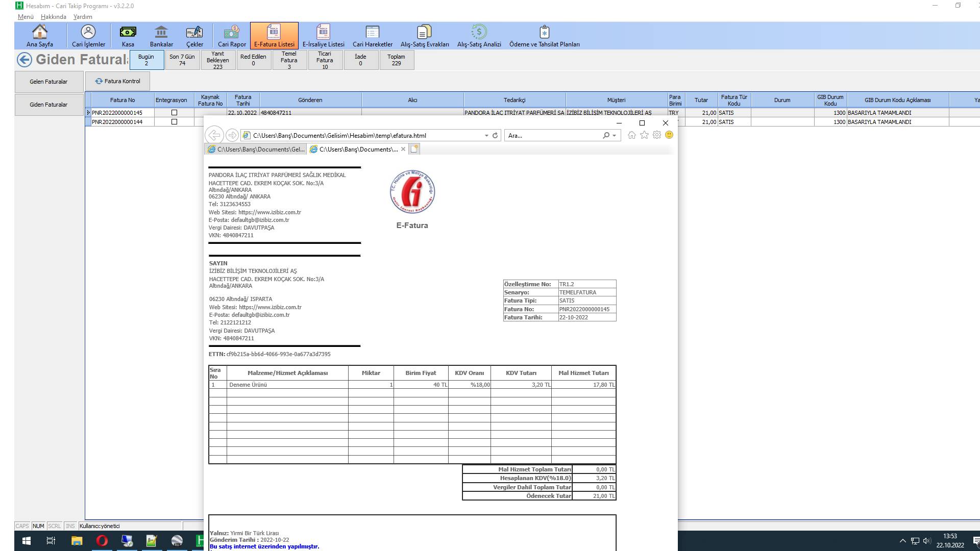The width and height of the screenshot is (980, 551).
Task: Open Kasa cash icon
Action: click(x=128, y=36)
